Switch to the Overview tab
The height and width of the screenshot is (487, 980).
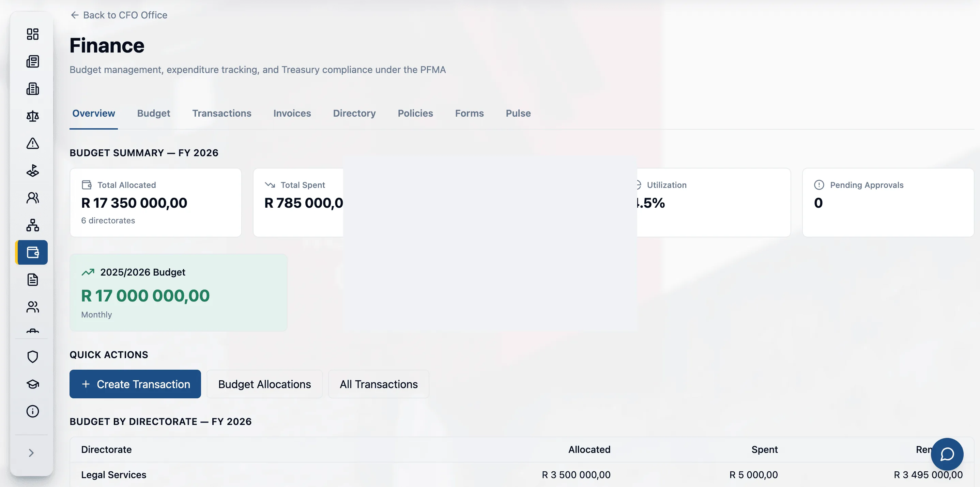(x=94, y=114)
